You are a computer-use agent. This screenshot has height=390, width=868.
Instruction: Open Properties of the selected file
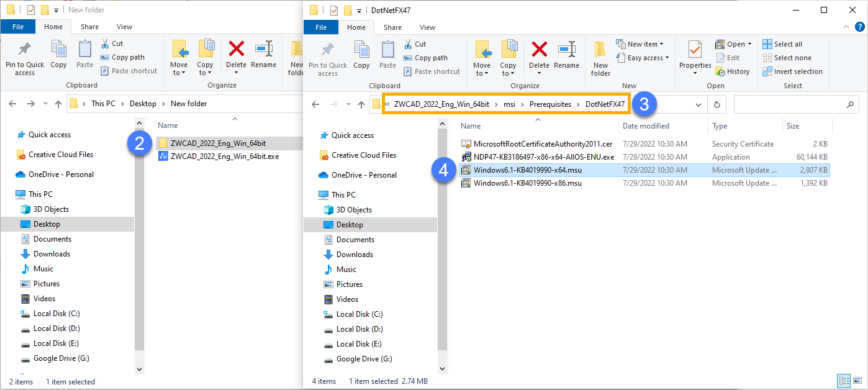pos(695,58)
